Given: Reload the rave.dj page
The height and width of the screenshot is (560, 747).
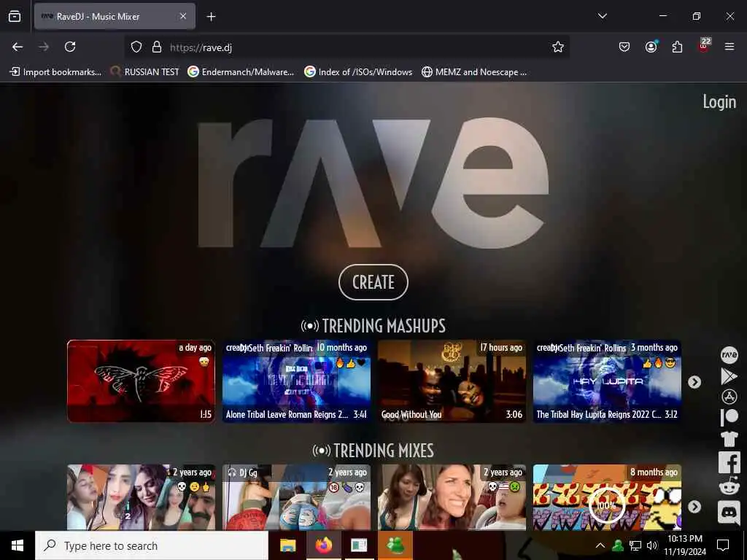Looking at the screenshot, I should [x=70, y=47].
